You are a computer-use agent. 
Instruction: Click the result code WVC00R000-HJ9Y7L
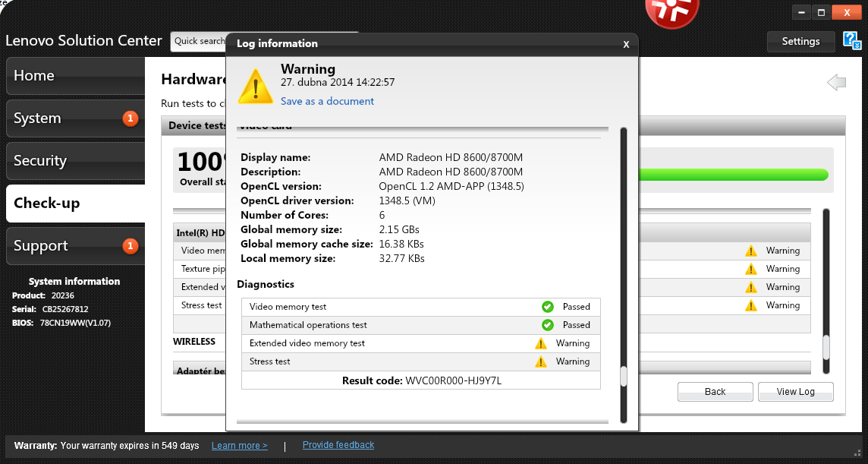pyautogui.click(x=454, y=381)
